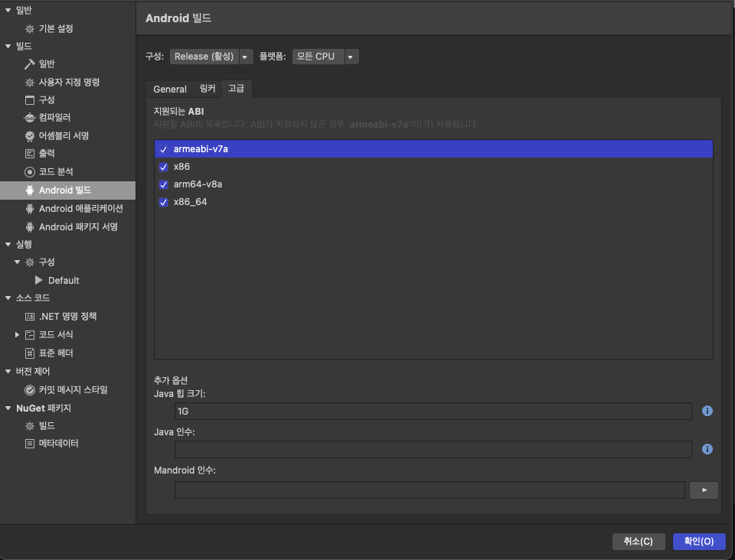
Task: Open Android 애플리케이션 settings
Action: coord(81,209)
